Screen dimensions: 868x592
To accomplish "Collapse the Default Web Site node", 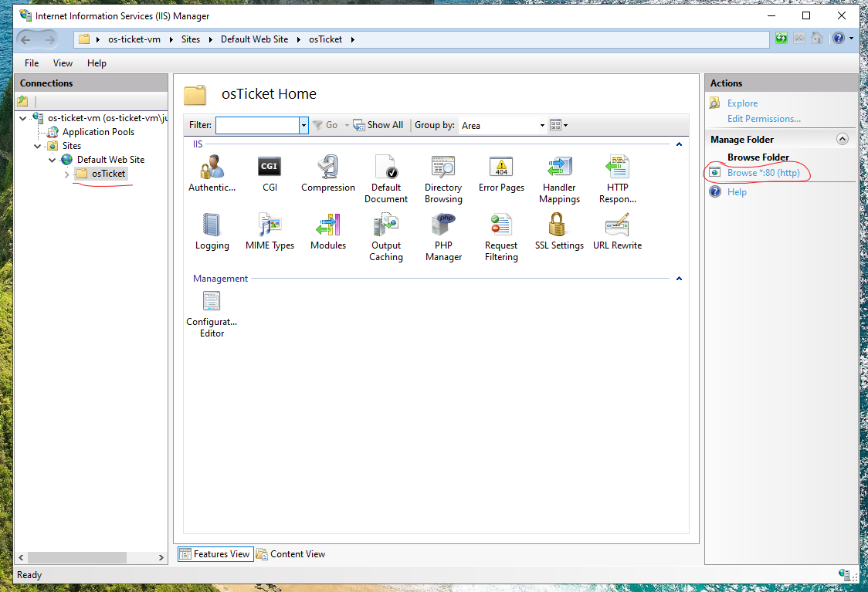I will (x=52, y=160).
